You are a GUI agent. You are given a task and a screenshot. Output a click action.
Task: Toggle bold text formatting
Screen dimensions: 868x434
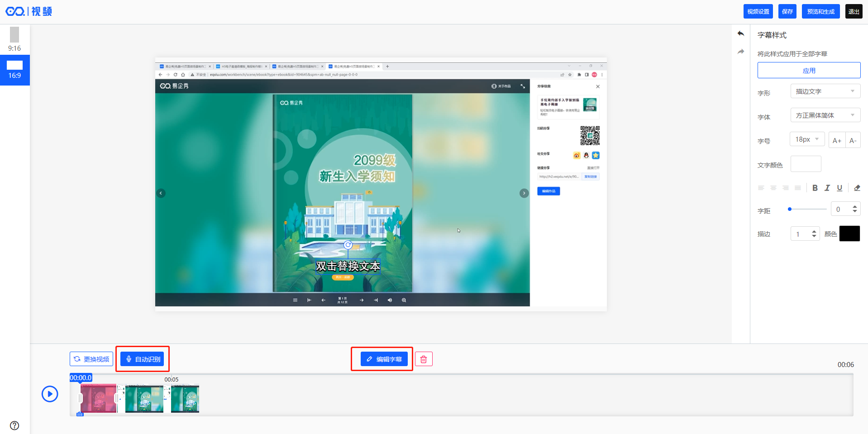point(815,188)
